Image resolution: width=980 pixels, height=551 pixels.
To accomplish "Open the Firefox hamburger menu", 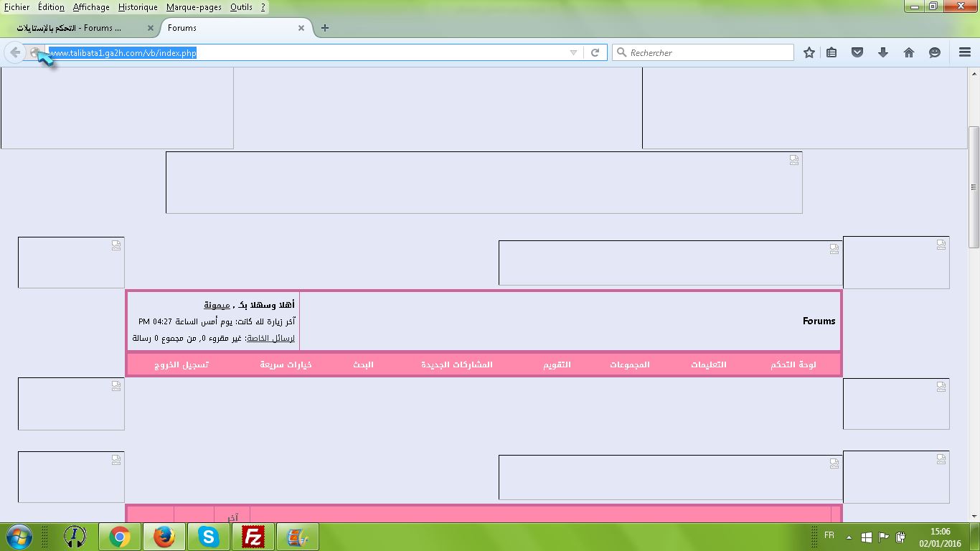I will click(965, 52).
